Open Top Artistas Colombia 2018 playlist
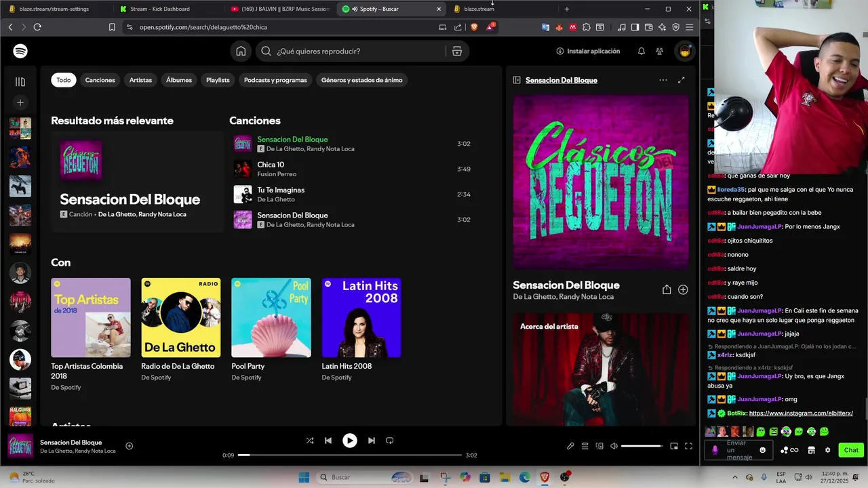The height and width of the screenshot is (488, 868). pyautogui.click(x=90, y=333)
